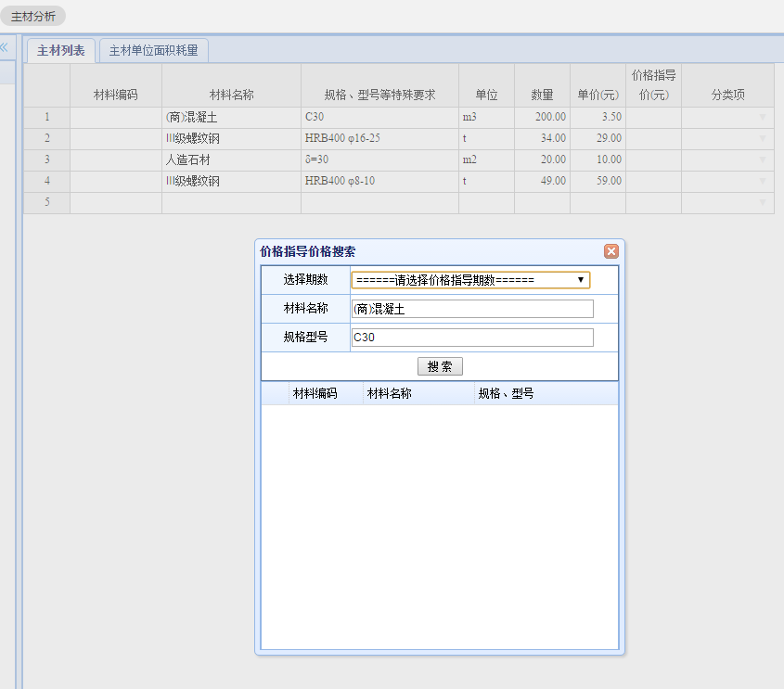Select the 主材分析 top tab
The image size is (784, 689).
click(x=33, y=17)
